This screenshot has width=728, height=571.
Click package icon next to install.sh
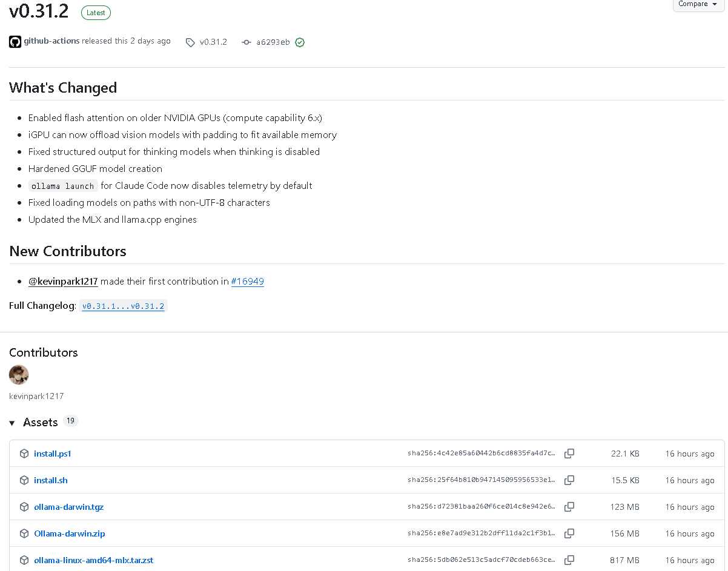coord(24,480)
